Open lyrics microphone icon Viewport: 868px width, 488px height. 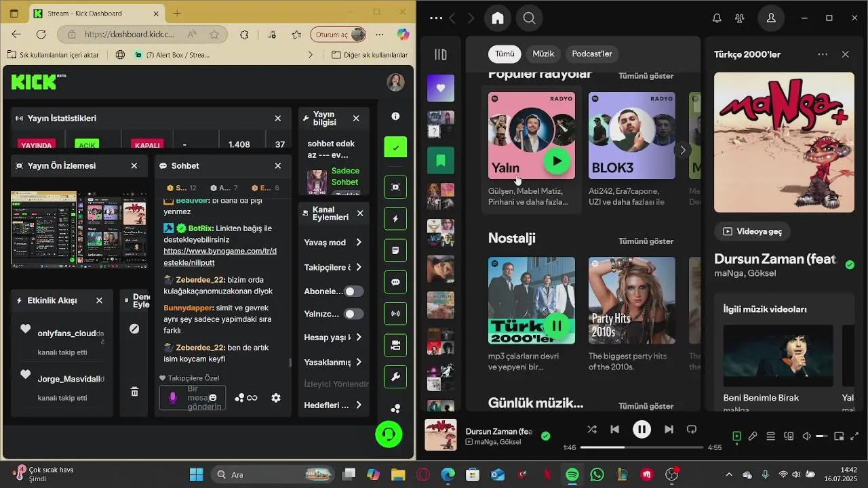753,436
